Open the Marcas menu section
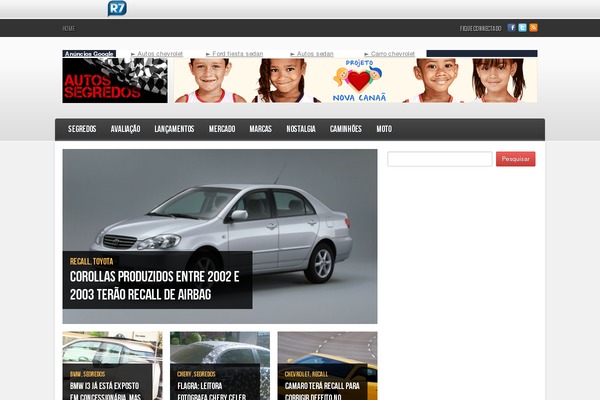Viewport: 600px width, 400px height. tap(261, 129)
